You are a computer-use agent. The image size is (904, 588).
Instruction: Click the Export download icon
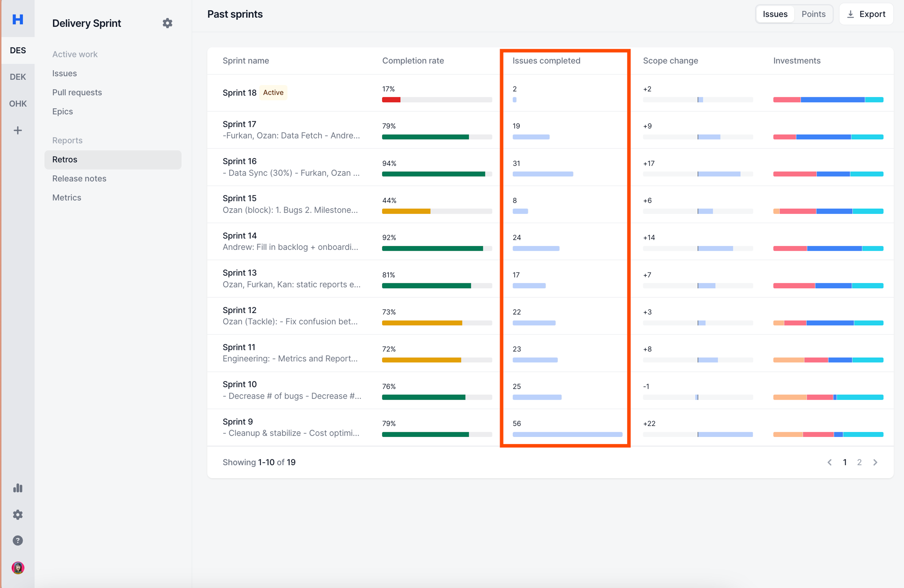851,14
